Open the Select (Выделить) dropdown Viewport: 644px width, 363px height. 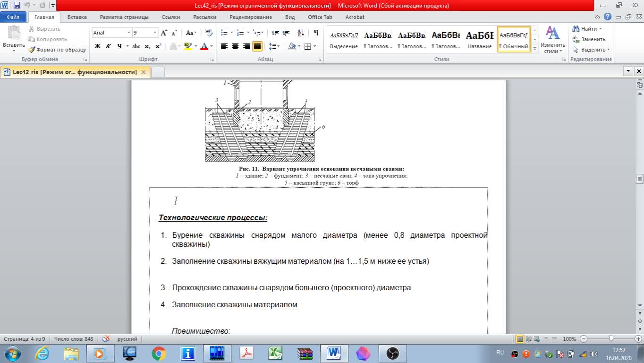pos(591,50)
